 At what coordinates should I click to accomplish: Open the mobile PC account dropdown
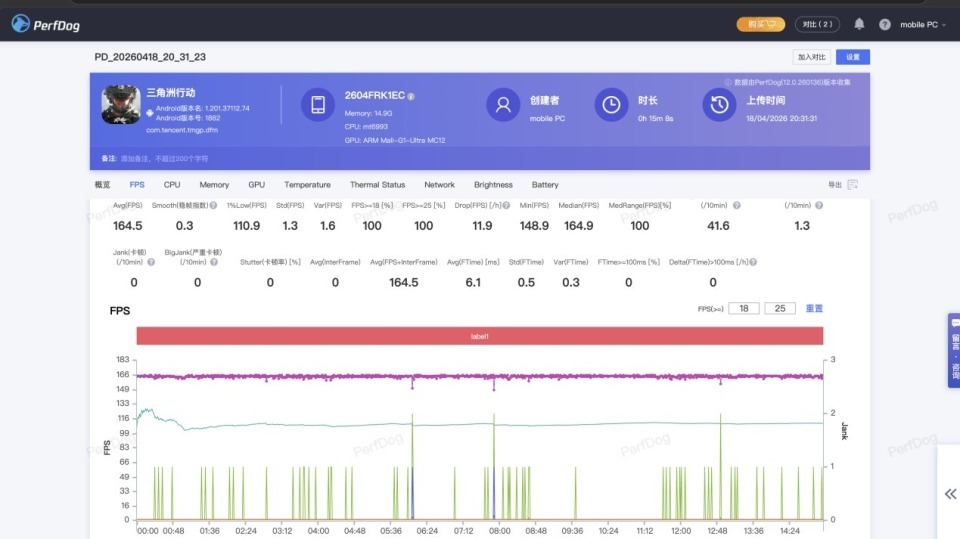(922, 24)
